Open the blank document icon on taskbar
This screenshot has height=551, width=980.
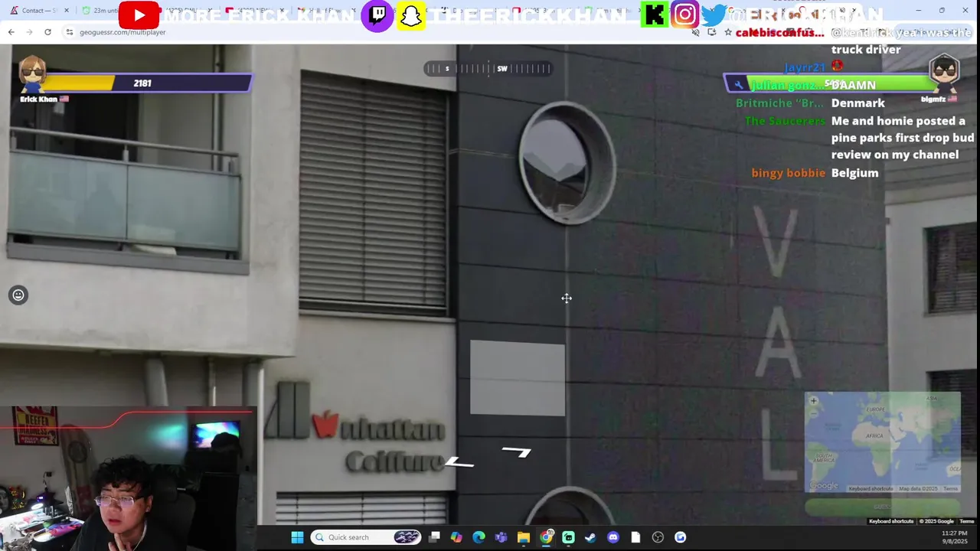point(635,537)
